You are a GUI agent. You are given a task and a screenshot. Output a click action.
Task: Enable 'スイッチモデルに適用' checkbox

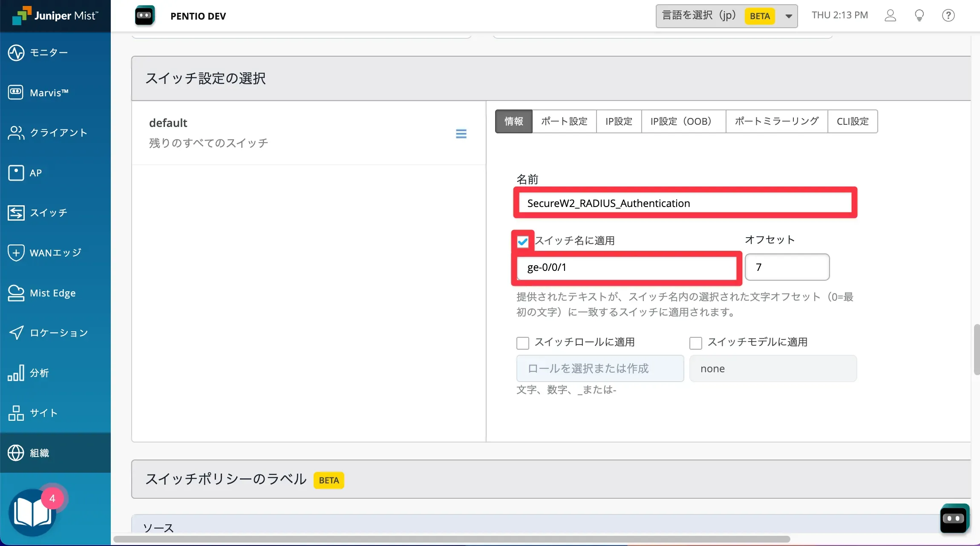click(696, 343)
